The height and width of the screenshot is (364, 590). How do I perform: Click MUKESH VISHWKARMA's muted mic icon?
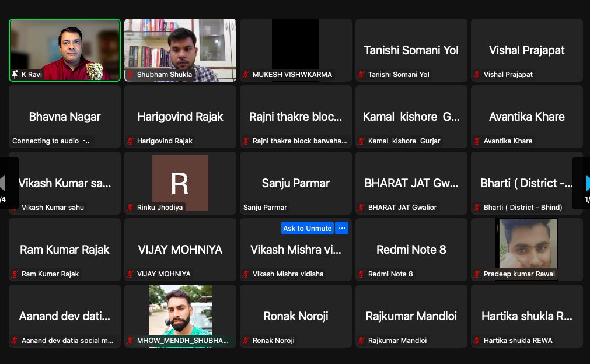coord(246,75)
